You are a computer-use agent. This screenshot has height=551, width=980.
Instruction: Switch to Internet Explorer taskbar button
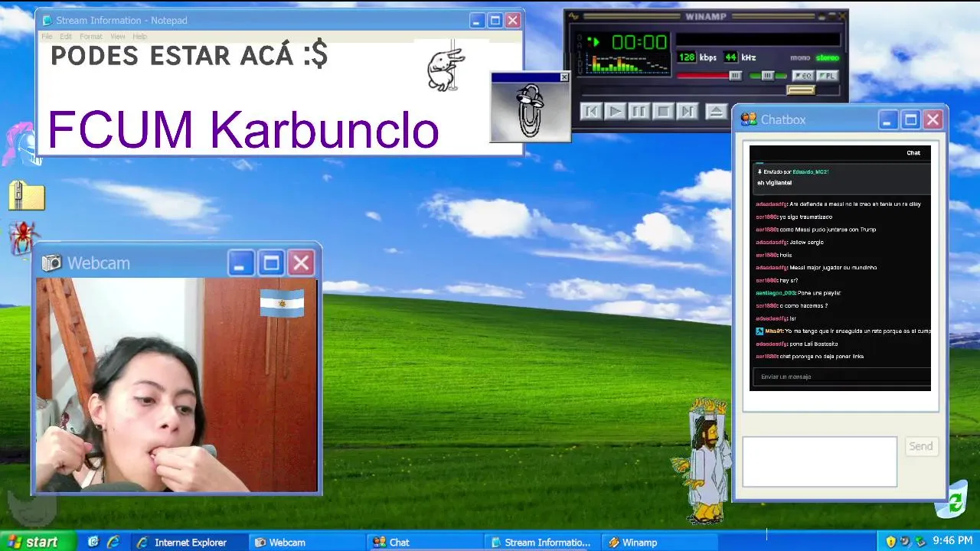(x=188, y=542)
